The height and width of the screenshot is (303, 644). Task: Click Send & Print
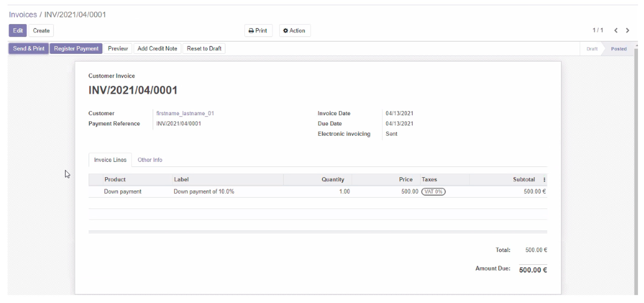point(28,48)
